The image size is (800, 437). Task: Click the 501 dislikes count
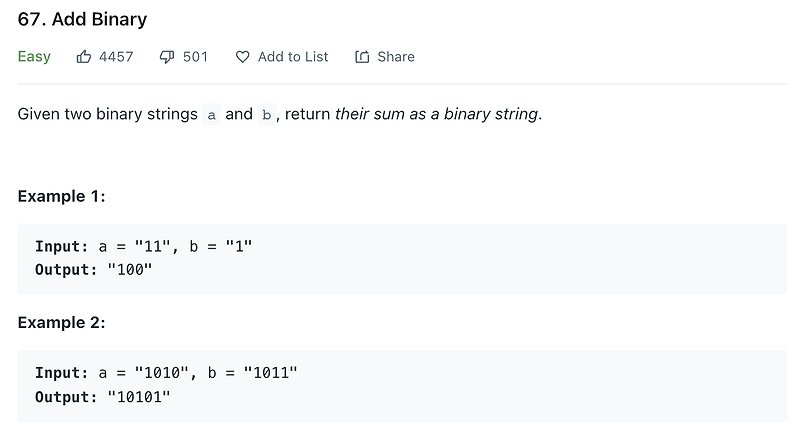click(195, 57)
